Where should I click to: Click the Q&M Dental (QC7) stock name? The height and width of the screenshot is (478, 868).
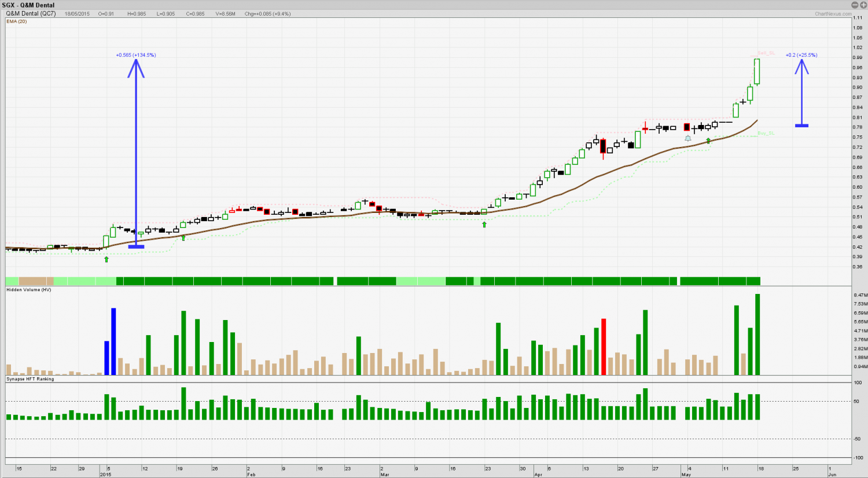pyautogui.click(x=31, y=13)
